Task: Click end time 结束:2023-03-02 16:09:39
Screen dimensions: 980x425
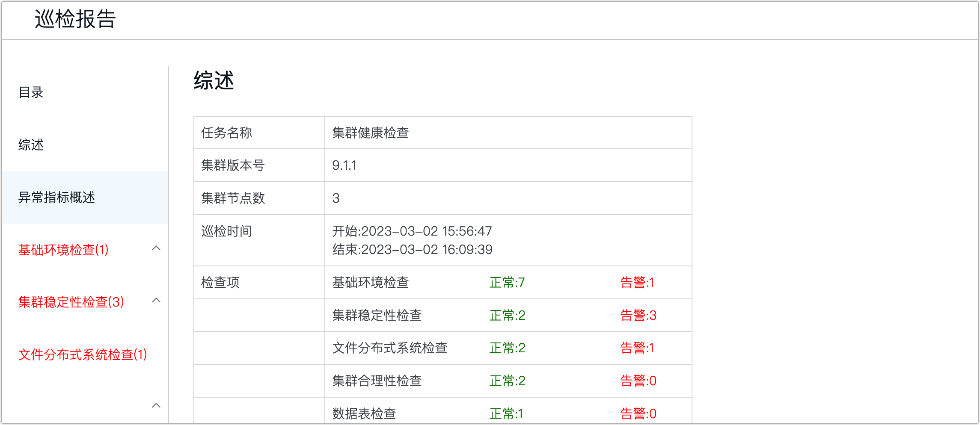Action: click(x=412, y=250)
